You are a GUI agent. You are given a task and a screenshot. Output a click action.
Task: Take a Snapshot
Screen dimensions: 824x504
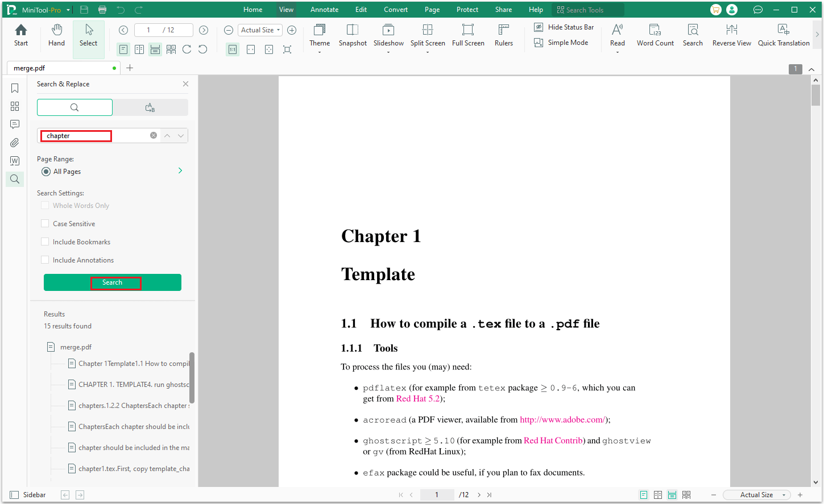[x=353, y=35]
